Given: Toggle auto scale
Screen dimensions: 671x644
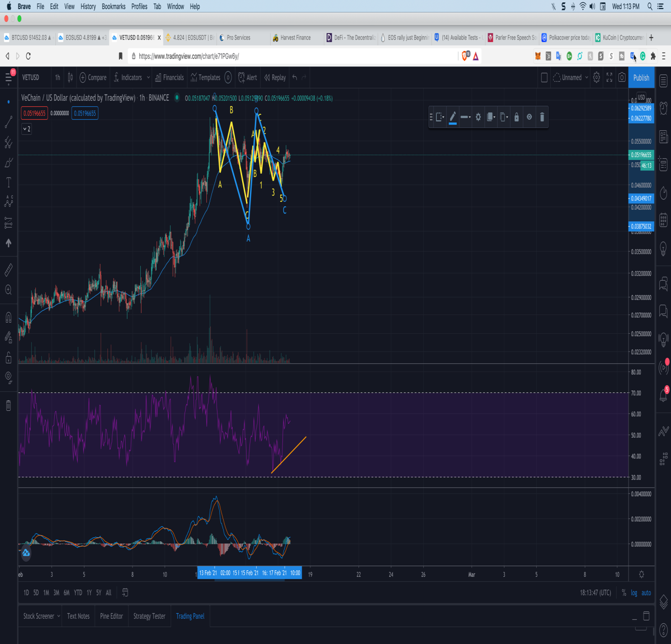Looking at the screenshot, I should click(646, 593).
